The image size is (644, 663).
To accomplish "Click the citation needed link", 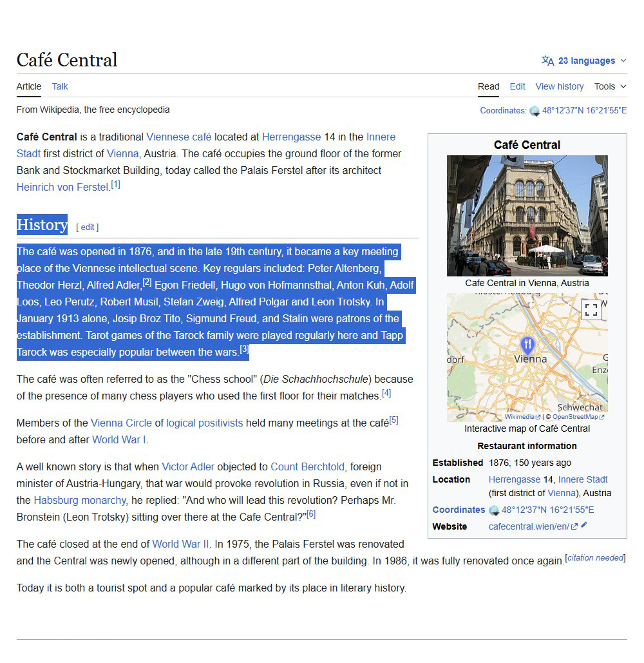I will [596, 558].
